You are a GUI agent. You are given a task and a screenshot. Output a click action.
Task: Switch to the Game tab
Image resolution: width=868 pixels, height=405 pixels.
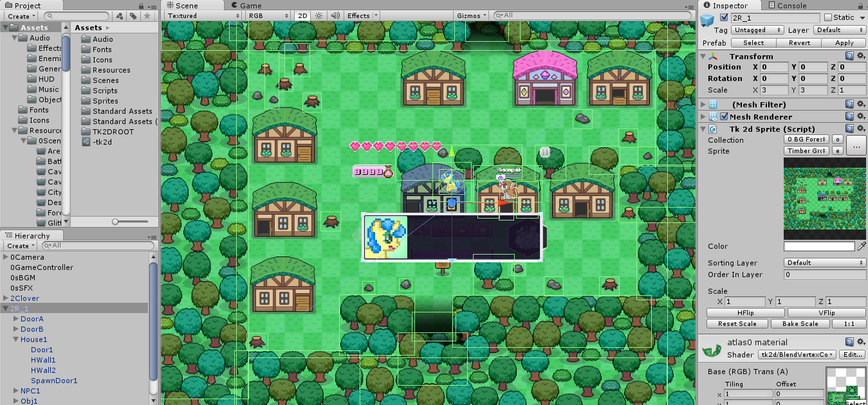[246, 6]
